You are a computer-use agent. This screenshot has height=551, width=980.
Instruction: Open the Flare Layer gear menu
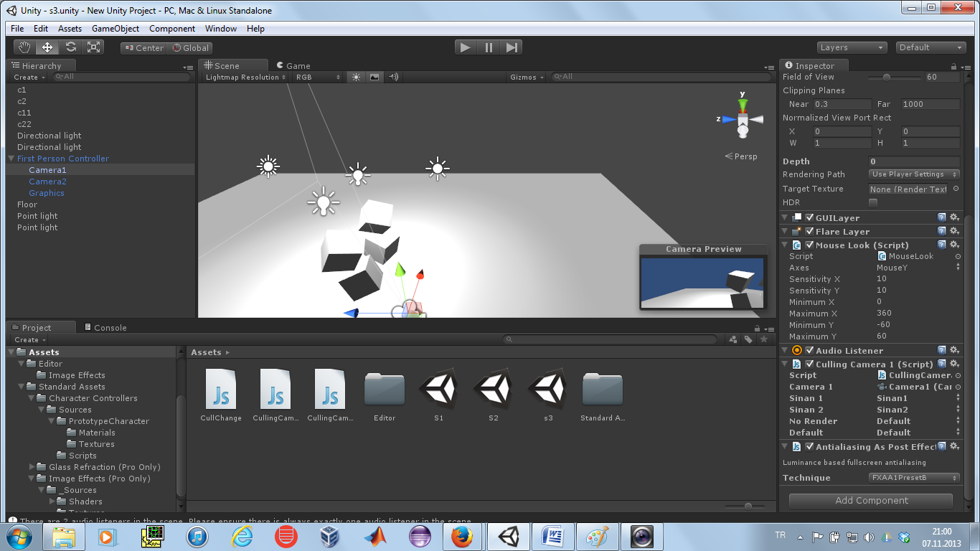(x=954, y=231)
